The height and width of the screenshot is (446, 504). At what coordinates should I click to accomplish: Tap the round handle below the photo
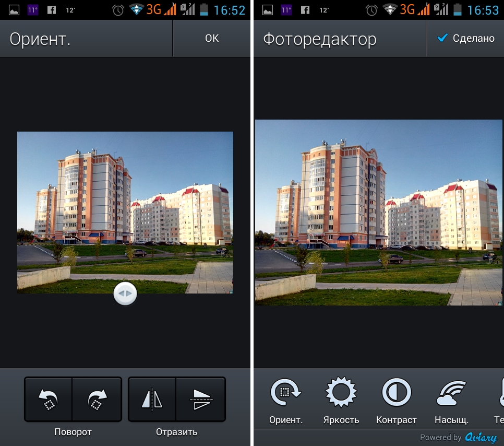click(125, 294)
